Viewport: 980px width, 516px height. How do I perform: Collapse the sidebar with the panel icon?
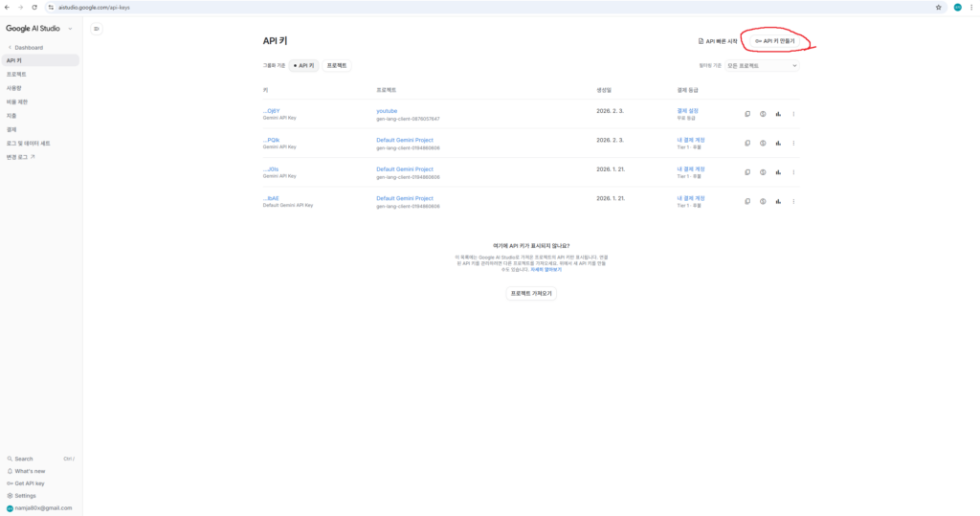click(97, 29)
